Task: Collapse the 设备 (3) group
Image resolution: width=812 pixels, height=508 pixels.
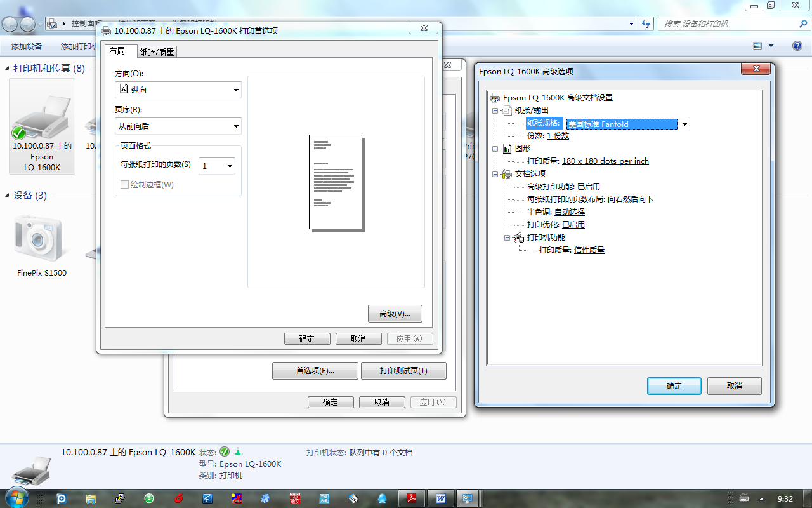Action: [8, 196]
